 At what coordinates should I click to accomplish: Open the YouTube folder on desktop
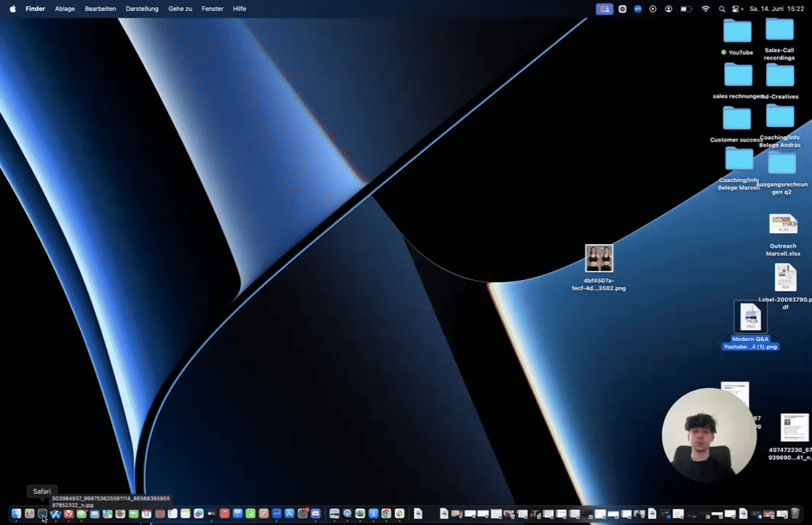point(737,31)
